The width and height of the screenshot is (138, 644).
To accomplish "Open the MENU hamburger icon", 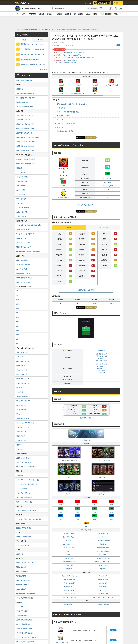I will (121, 8).
